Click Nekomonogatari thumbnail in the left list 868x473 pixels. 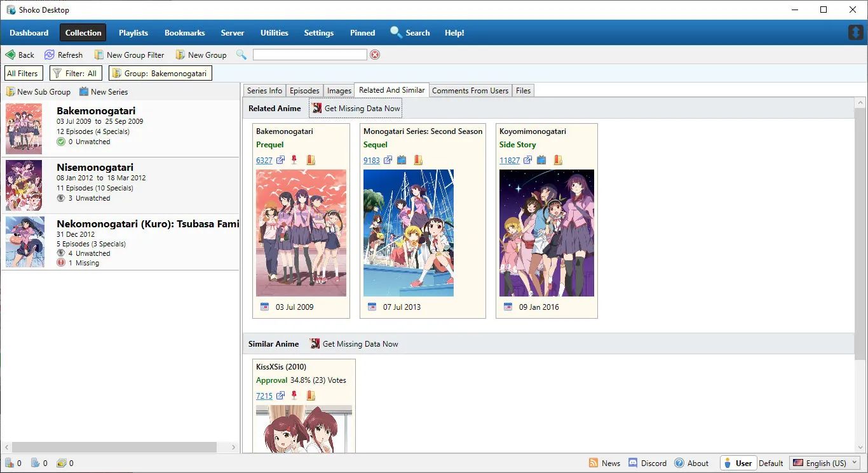click(x=25, y=241)
